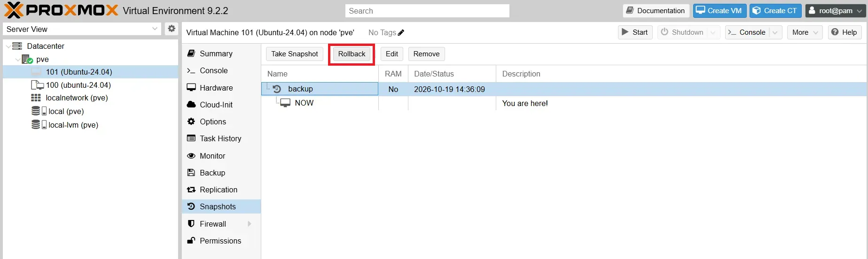Click the NOW monitor icon
This screenshot has width=868, height=259.
click(285, 103)
